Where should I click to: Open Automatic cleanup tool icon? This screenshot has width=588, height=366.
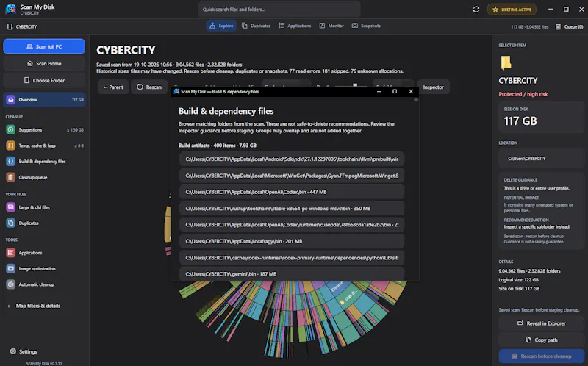[11, 284]
